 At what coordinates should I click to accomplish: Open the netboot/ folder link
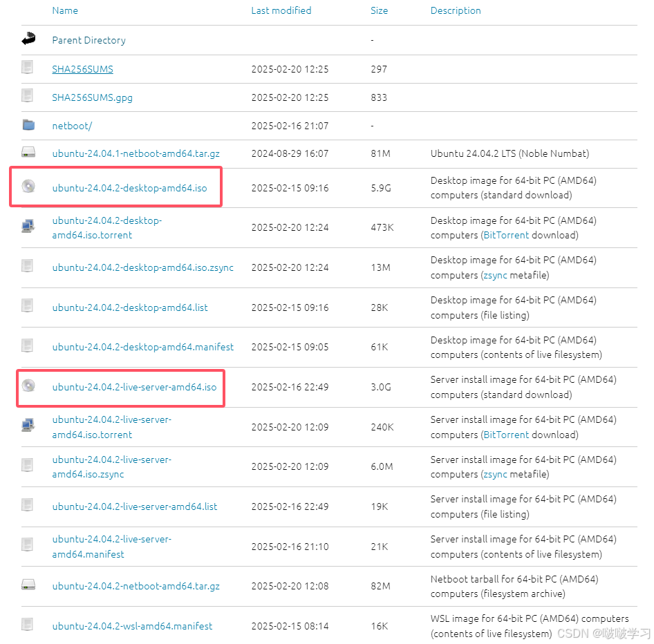point(72,126)
